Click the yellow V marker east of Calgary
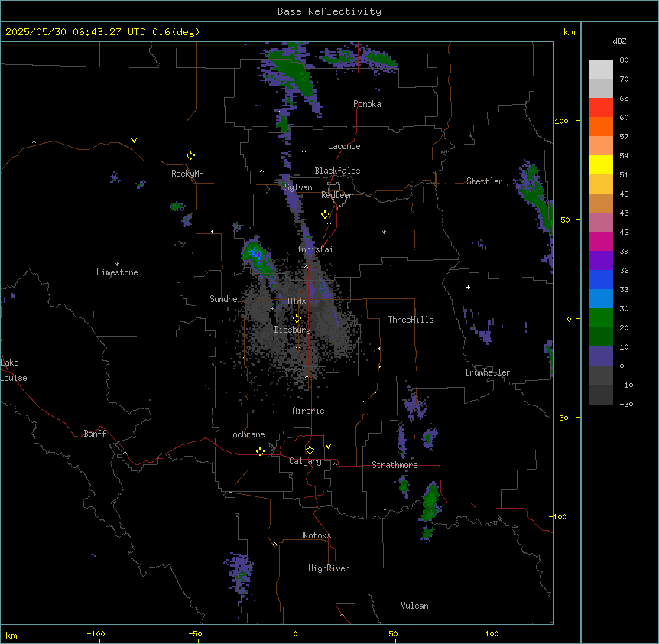This screenshot has height=644, width=659. 328,447
